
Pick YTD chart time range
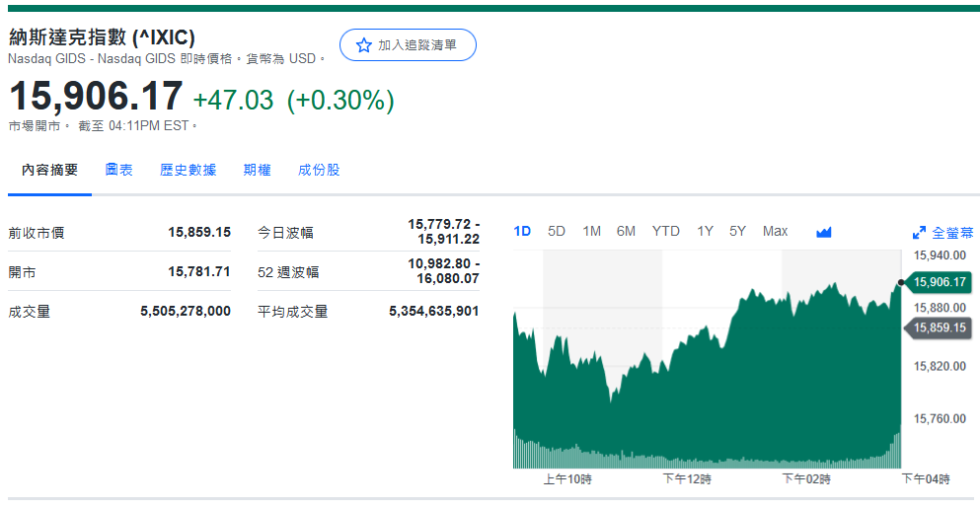click(x=666, y=231)
